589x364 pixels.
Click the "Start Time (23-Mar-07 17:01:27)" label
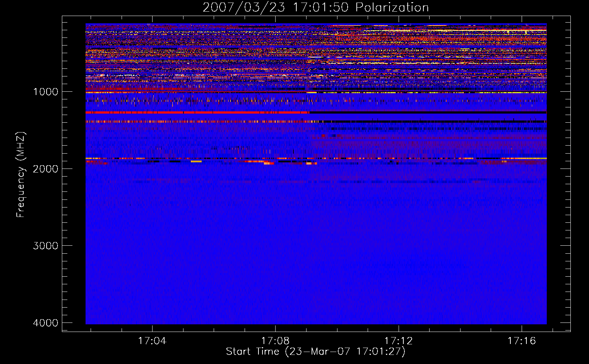(316, 352)
